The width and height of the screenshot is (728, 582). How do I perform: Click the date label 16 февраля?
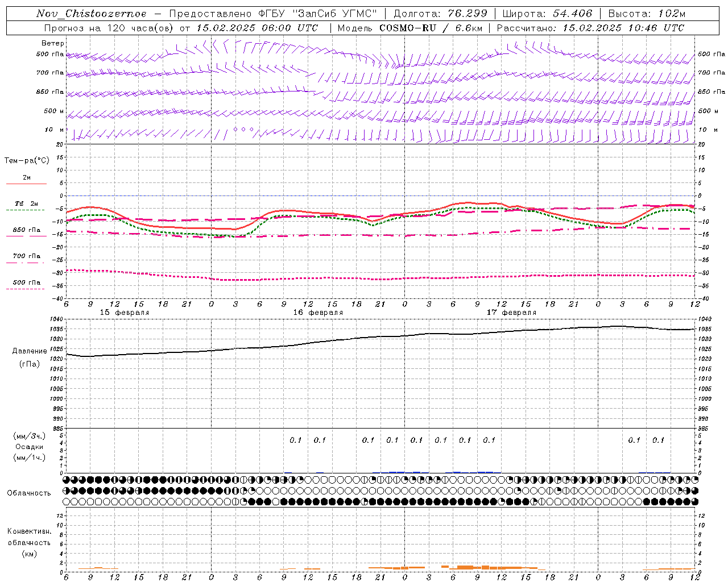click(318, 313)
